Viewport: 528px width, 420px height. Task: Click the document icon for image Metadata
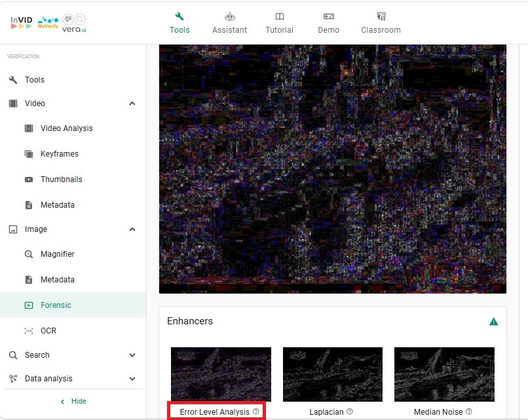pyautogui.click(x=29, y=280)
